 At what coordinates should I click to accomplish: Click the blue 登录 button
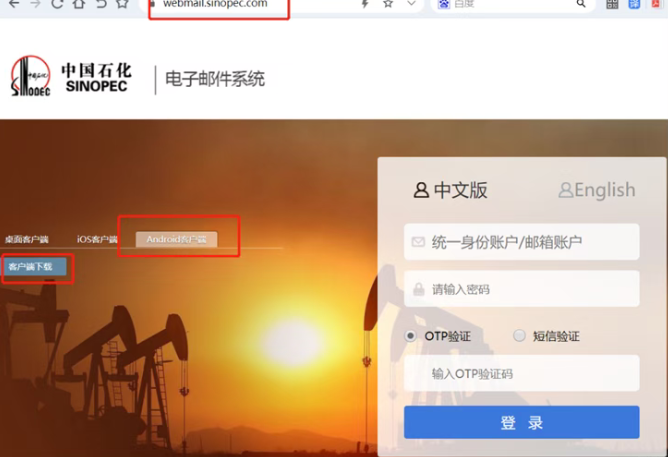(521, 422)
